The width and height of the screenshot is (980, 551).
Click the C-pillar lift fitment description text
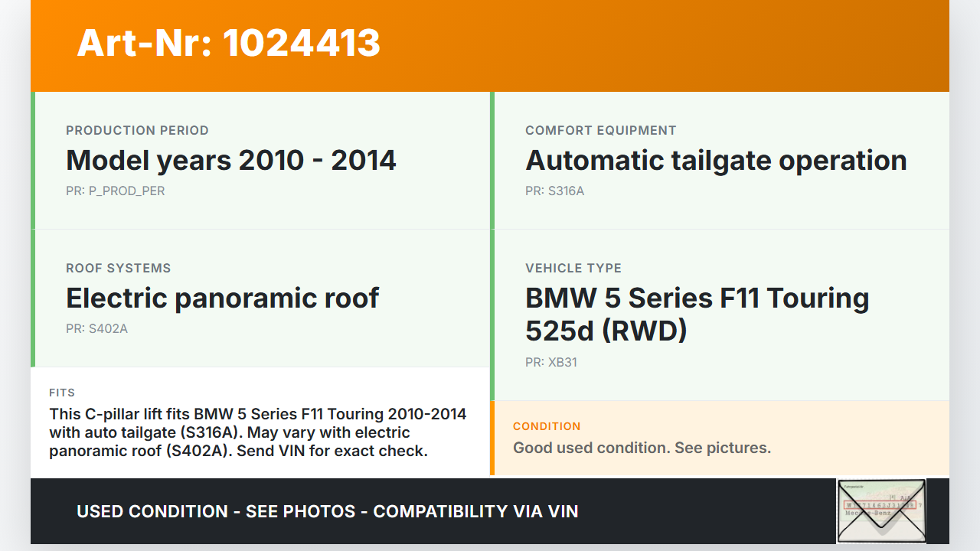tap(257, 432)
